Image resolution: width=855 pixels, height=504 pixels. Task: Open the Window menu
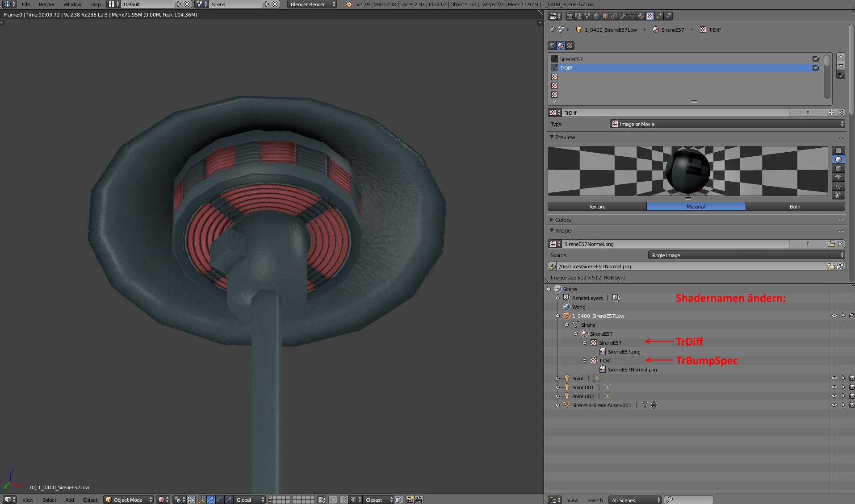pyautogui.click(x=72, y=4)
